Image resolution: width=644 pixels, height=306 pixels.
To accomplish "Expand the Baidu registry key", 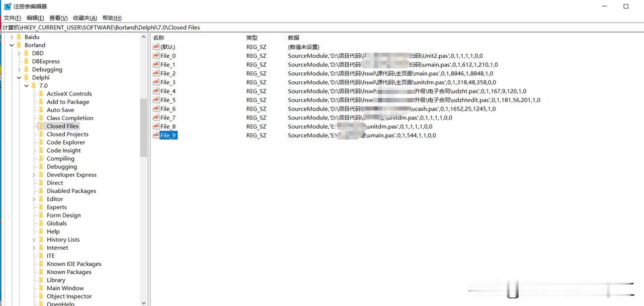I will 12,37.
